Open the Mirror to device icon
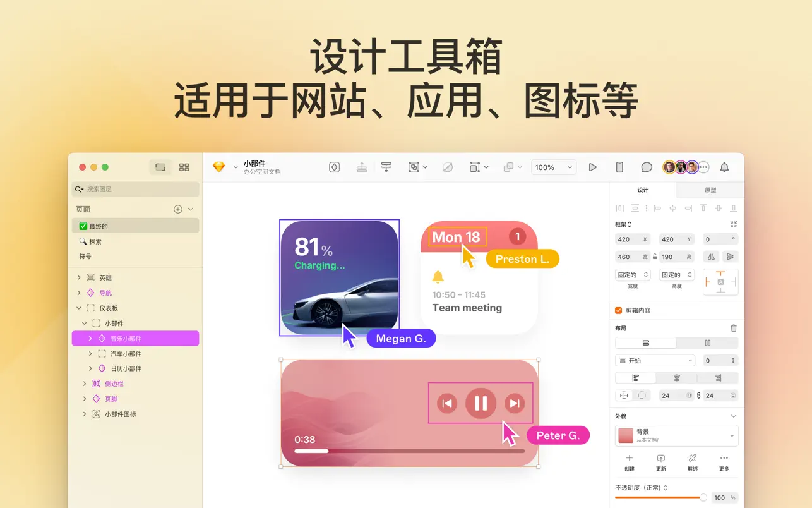This screenshot has height=508, width=812. coord(619,167)
